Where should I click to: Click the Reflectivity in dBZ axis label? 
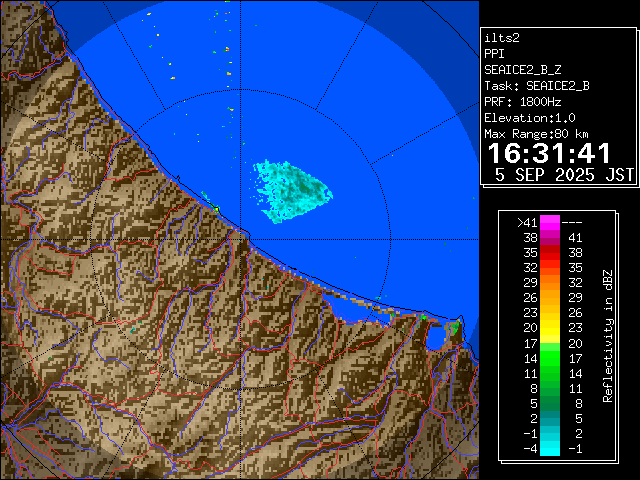(x=607, y=335)
